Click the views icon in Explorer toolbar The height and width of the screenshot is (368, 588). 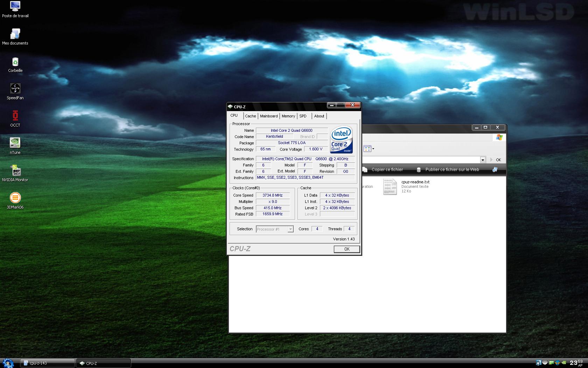tap(367, 149)
